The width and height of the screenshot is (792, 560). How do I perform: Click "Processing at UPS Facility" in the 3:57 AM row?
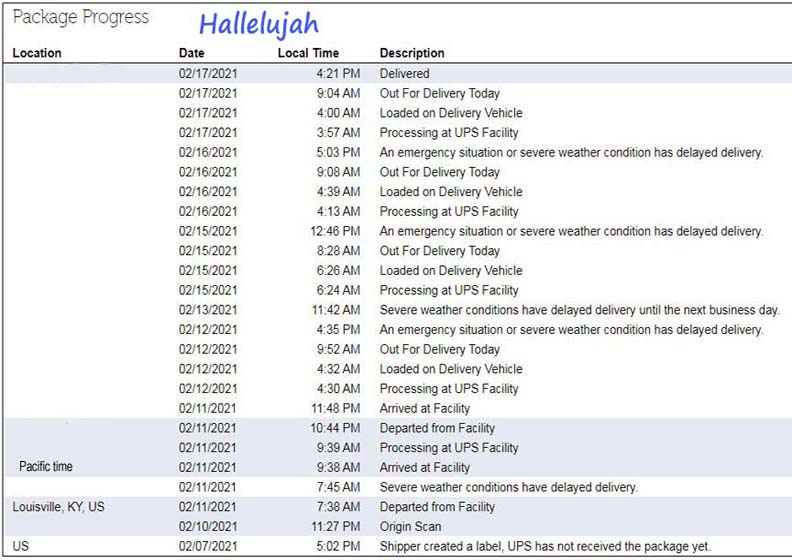449,133
